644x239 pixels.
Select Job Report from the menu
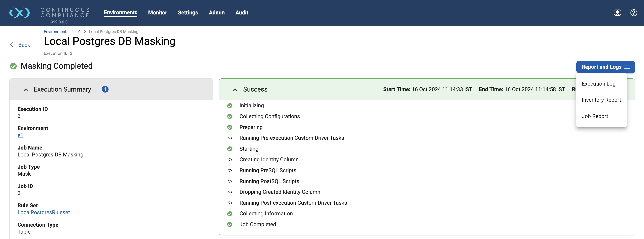(595, 116)
